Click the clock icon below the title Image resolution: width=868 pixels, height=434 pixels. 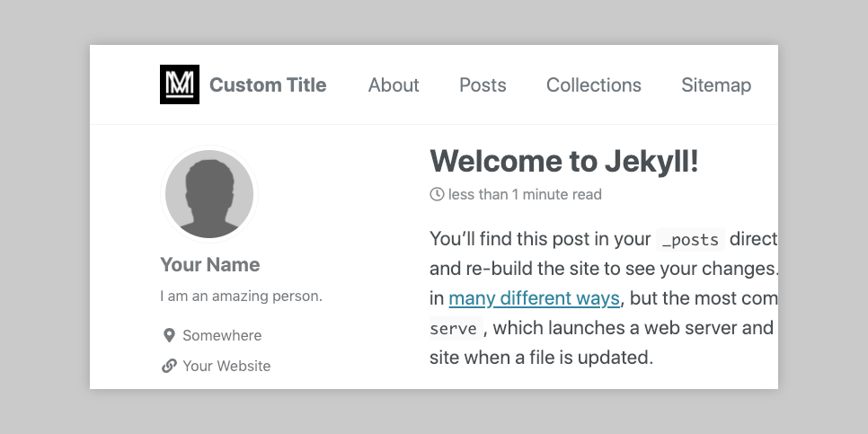[x=437, y=194]
